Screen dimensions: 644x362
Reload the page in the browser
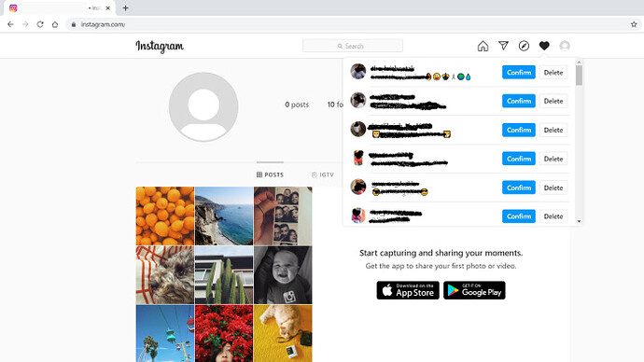[40, 24]
